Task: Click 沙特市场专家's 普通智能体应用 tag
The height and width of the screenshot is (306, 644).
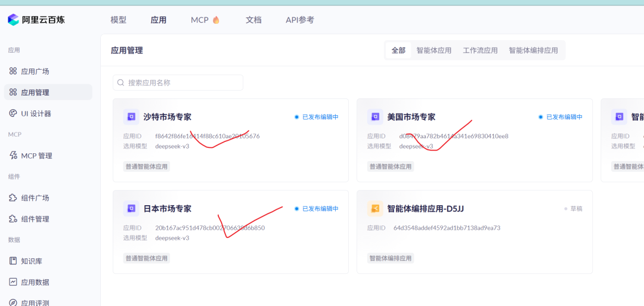Action: tap(147, 166)
